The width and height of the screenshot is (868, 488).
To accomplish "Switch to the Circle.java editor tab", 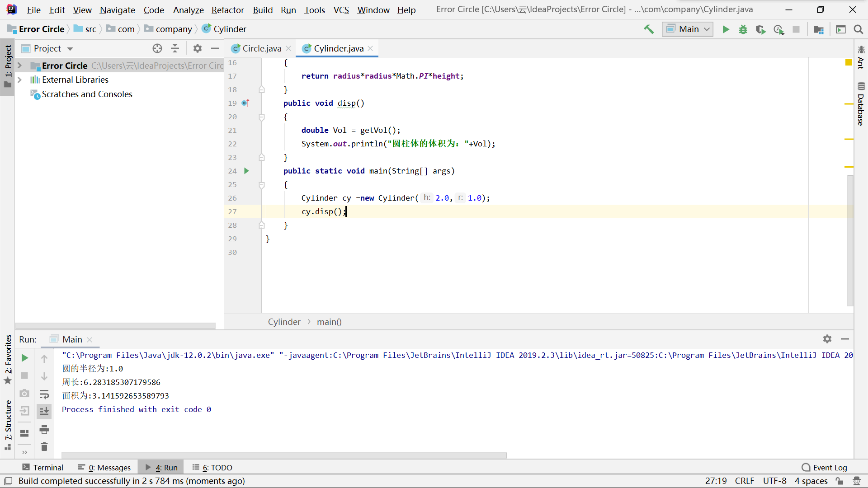I will click(x=261, y=48).
